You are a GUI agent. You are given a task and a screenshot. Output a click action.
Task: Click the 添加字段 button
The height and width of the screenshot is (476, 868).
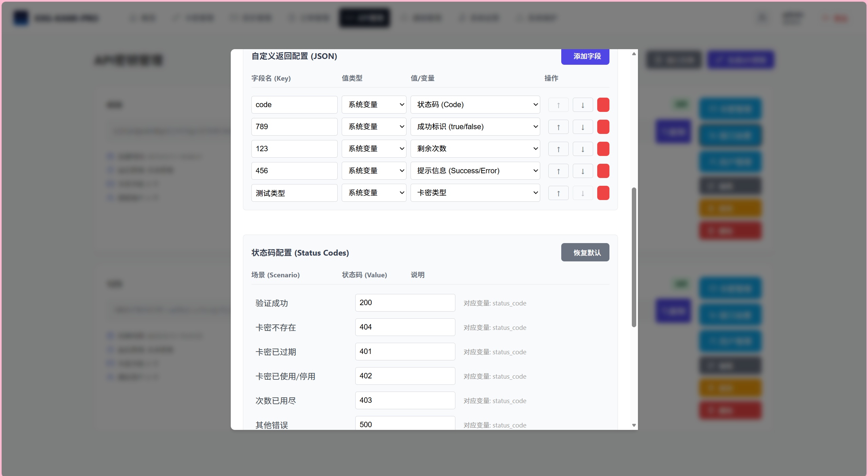click(585, 57)
